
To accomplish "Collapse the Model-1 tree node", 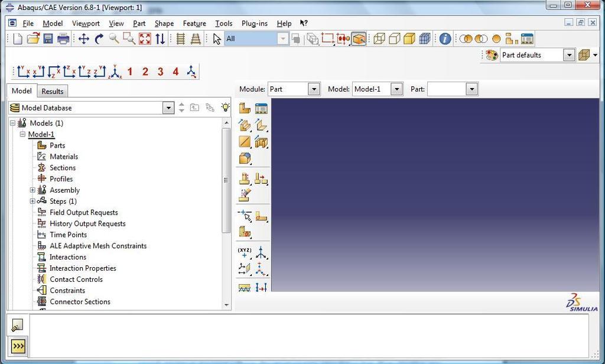I will pos(23,134).
